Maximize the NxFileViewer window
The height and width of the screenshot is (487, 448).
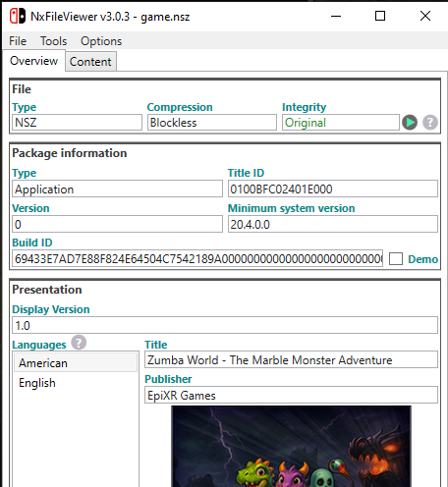pos(380,16)
